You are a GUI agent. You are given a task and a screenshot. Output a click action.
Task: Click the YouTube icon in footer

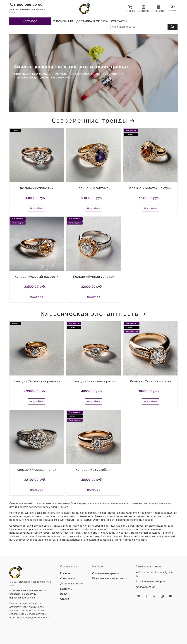(170, 596)
